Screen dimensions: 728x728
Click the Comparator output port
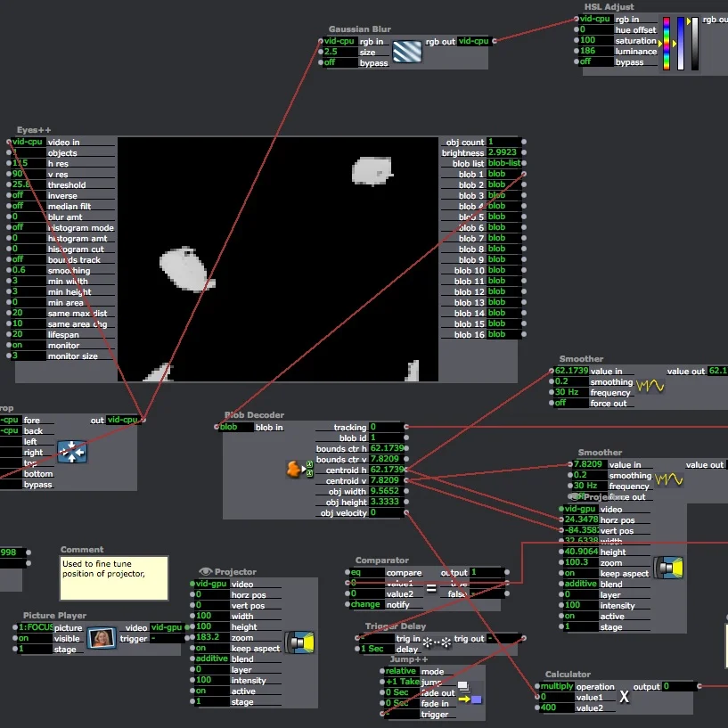[507, 572]
